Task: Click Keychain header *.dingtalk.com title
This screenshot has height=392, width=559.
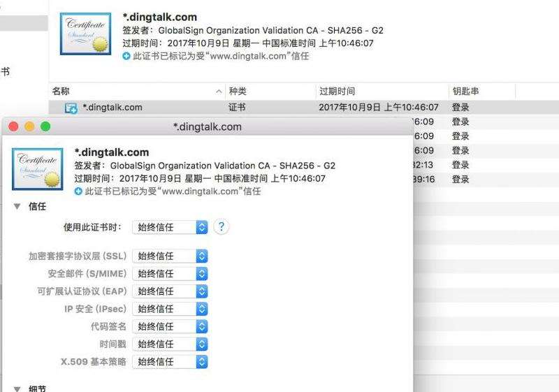Action: 160,17
